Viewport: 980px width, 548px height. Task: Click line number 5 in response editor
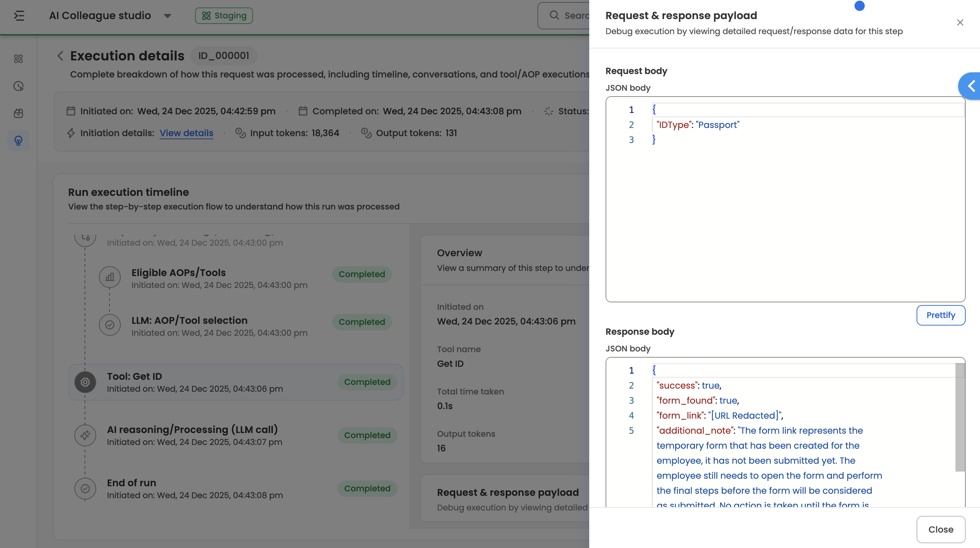pos(631,430)
